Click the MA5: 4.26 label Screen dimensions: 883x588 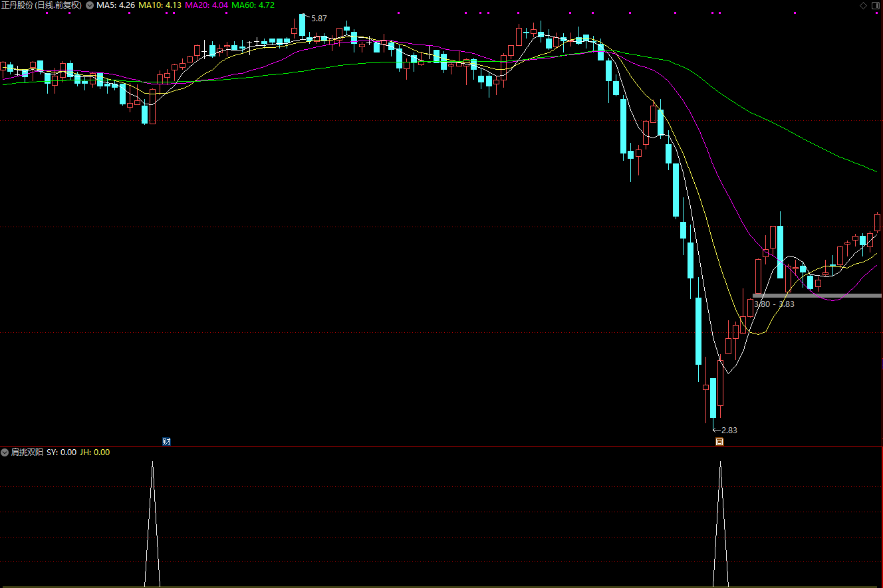[x=116, y=5]
